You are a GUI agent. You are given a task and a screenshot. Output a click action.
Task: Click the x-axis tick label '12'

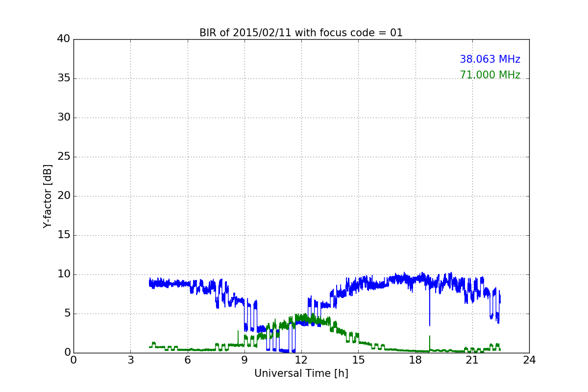pos(301,360)
